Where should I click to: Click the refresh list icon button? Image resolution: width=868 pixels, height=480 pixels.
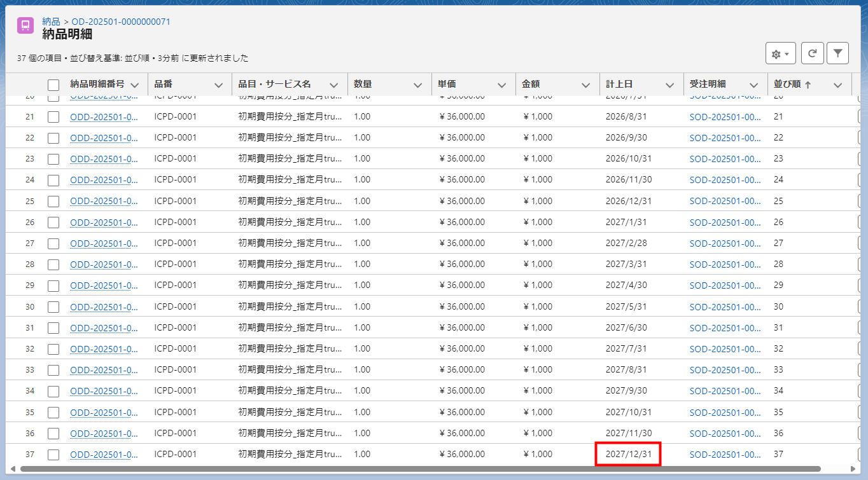[x=811, y=54]
